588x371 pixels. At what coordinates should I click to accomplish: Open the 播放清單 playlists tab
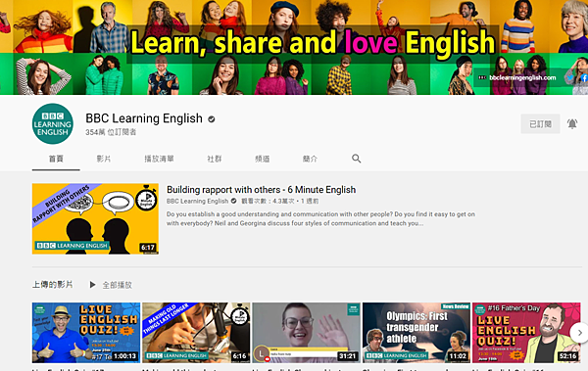[159, 159]
